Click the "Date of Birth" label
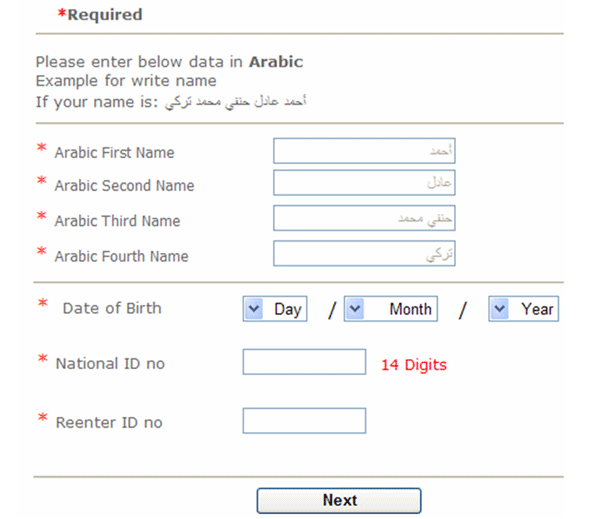 [111, 309]
